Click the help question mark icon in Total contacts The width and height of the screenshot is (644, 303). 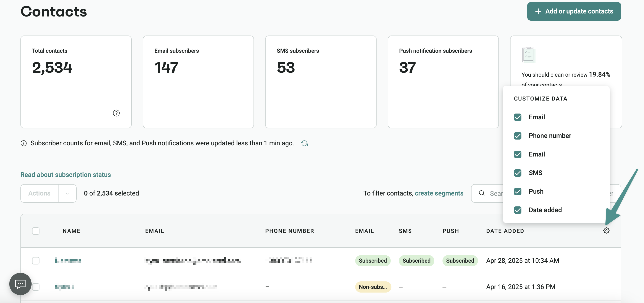pos(116,113)
